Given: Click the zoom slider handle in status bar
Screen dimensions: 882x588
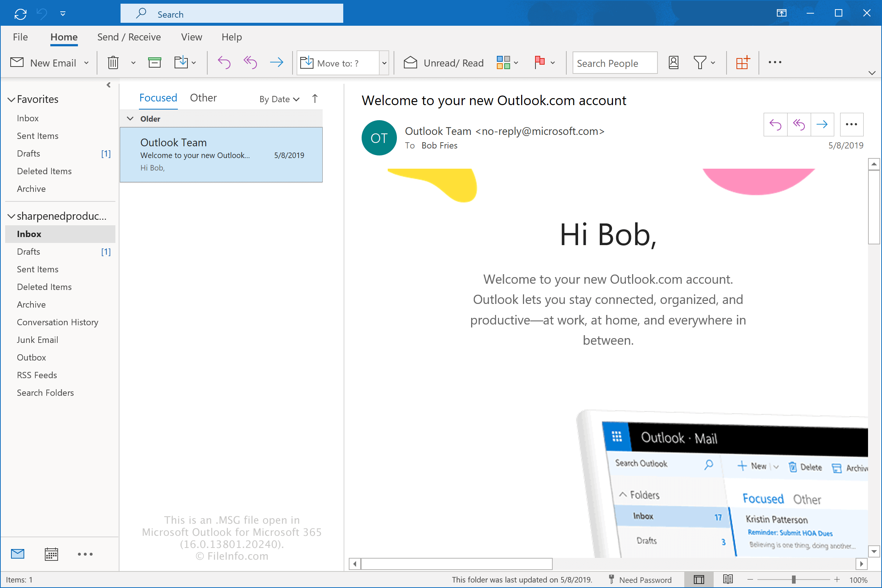Looking at the screenshot, I should point(793,580).
